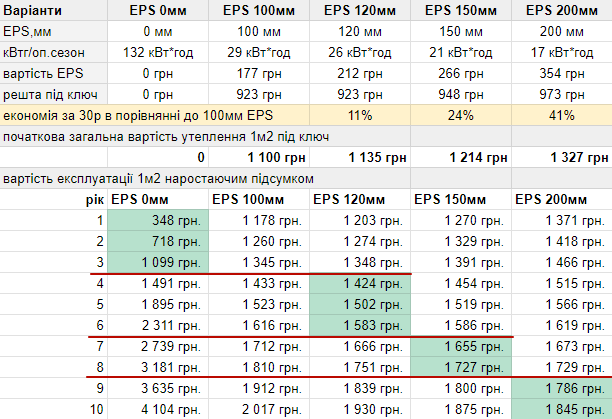Click the "початкова загальна вартість утеплення" row
612x419 pixels.
(166, 136)
